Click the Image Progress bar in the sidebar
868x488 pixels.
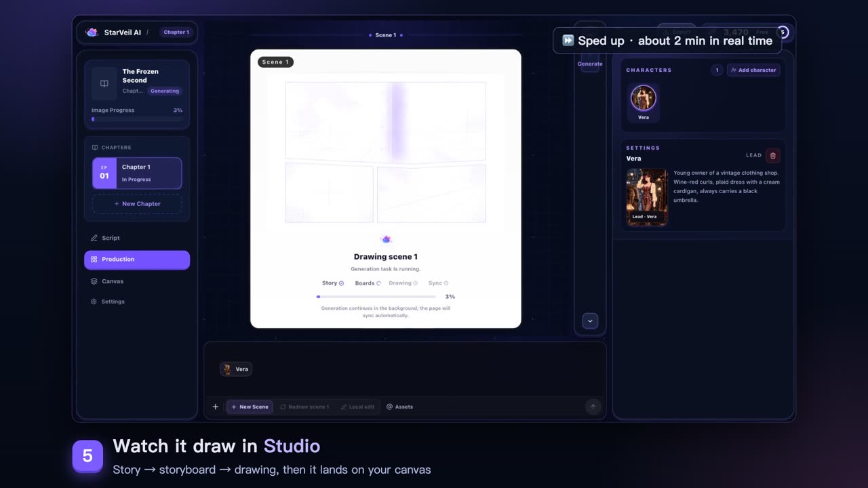pos(137,119)
